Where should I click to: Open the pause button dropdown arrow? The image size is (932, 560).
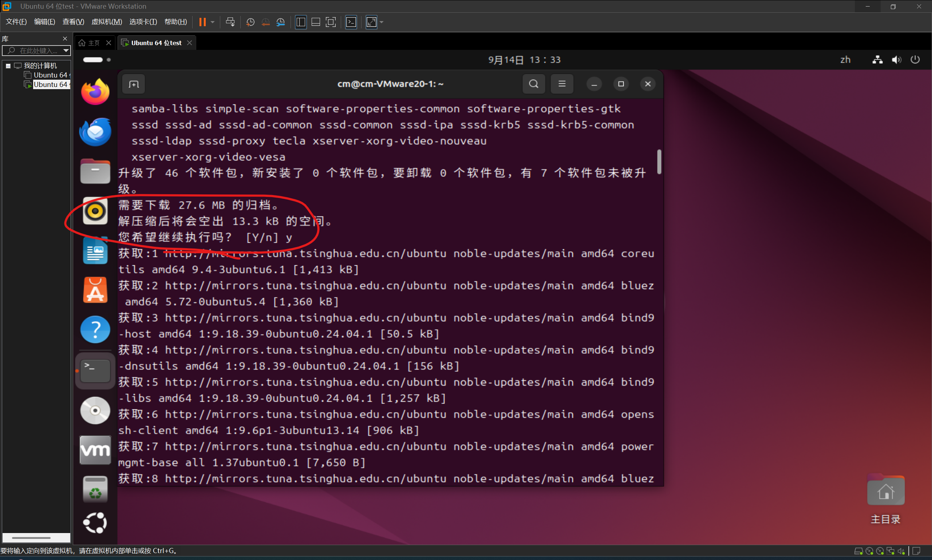(213, 22)
